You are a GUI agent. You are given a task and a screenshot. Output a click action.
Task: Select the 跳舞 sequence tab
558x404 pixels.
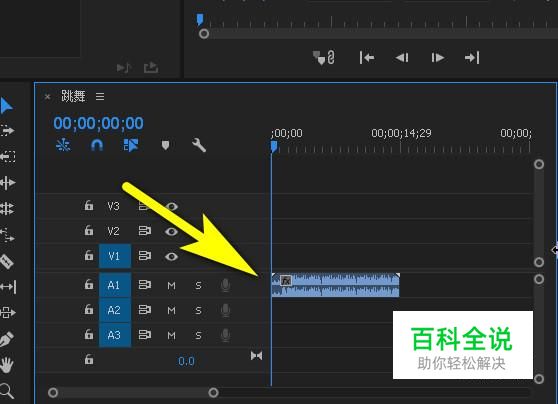73,96
